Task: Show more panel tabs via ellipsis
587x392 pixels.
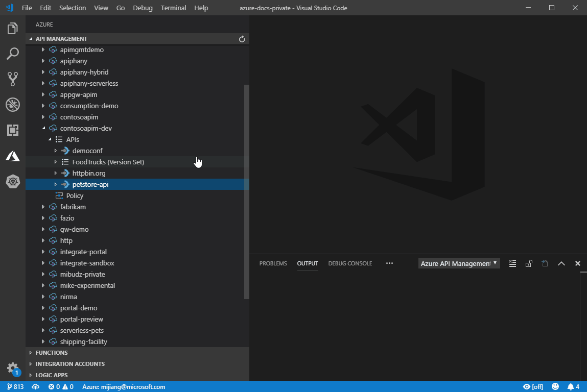Action: click(x=389, y=263)
